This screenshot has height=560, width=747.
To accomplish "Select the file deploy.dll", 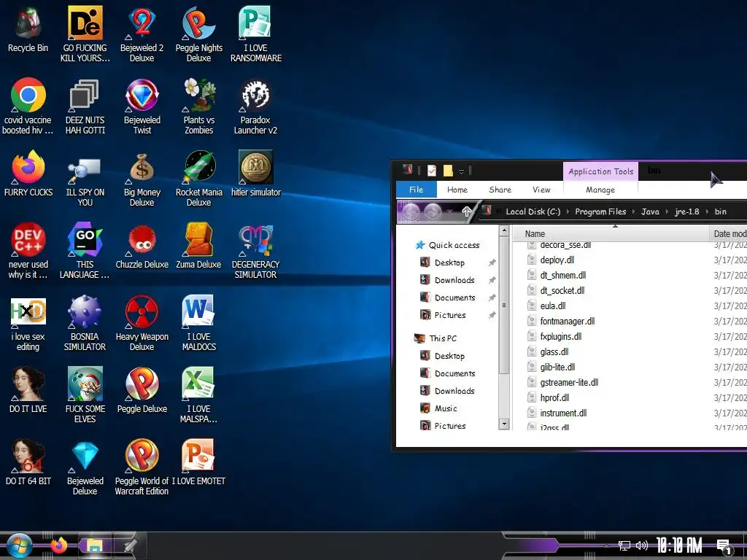I will pyautogui.click(x=557, y=260).
